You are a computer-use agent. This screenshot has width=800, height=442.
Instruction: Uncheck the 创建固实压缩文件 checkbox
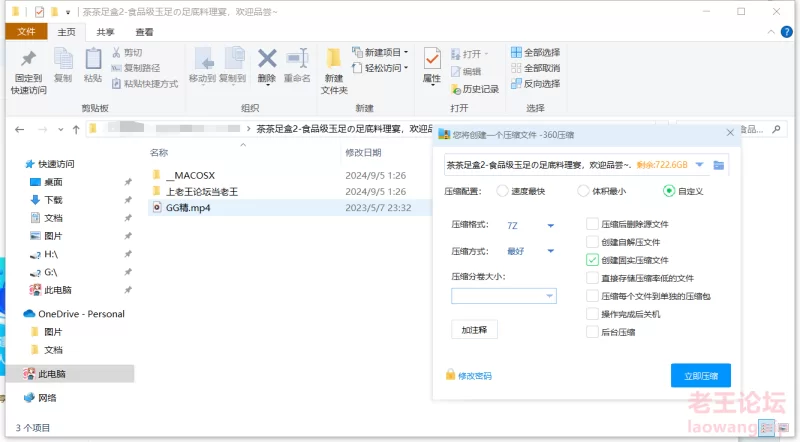[593, 260]
